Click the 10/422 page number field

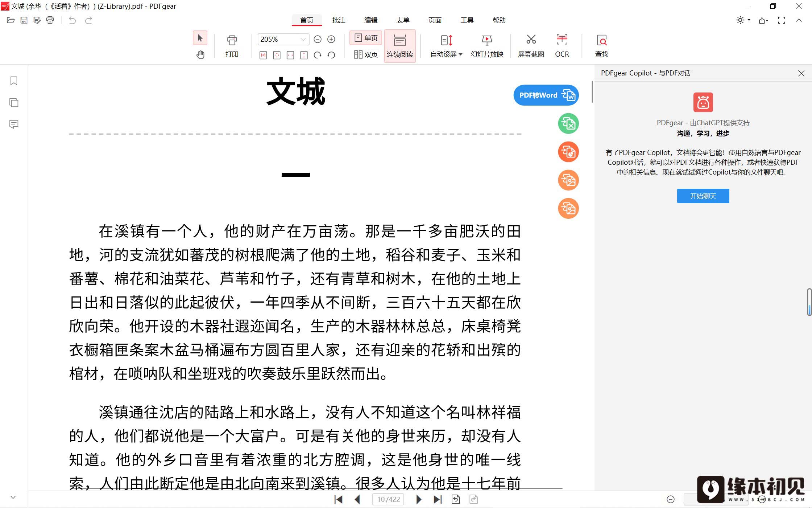tap(388, 500)
